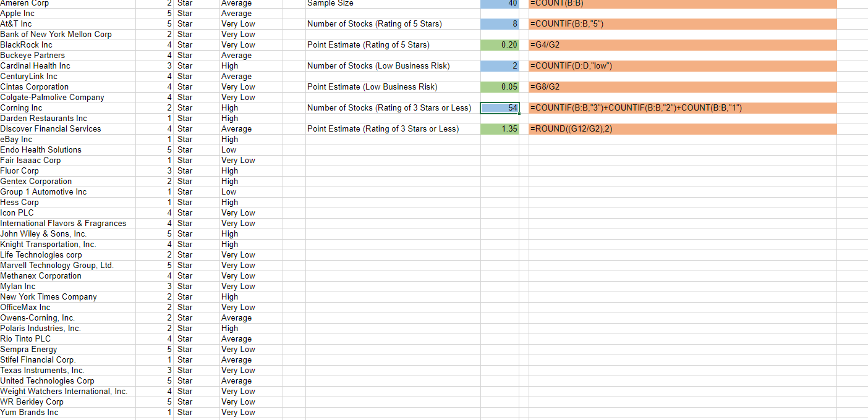Click the Point Estimate value 0.20
The width and height of the screenshot is (868, 420).
click(500, 44)
